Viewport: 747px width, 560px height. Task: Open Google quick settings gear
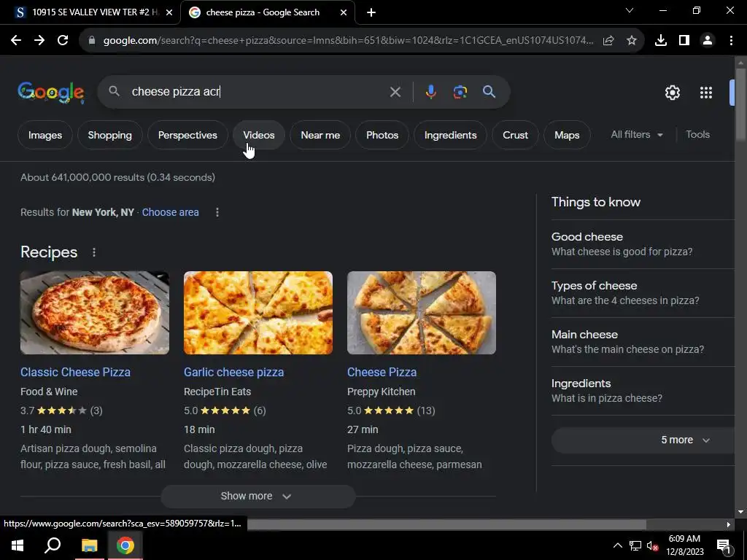[673, 93]
